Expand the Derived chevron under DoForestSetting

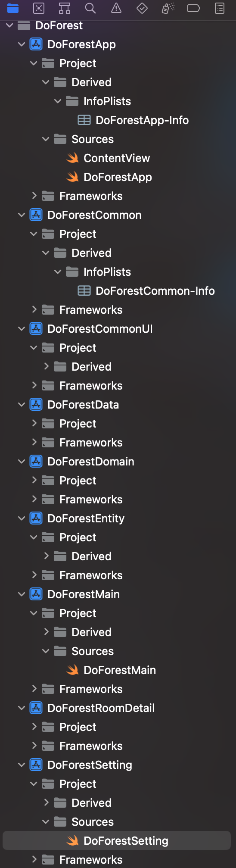[x=46, y=802]
